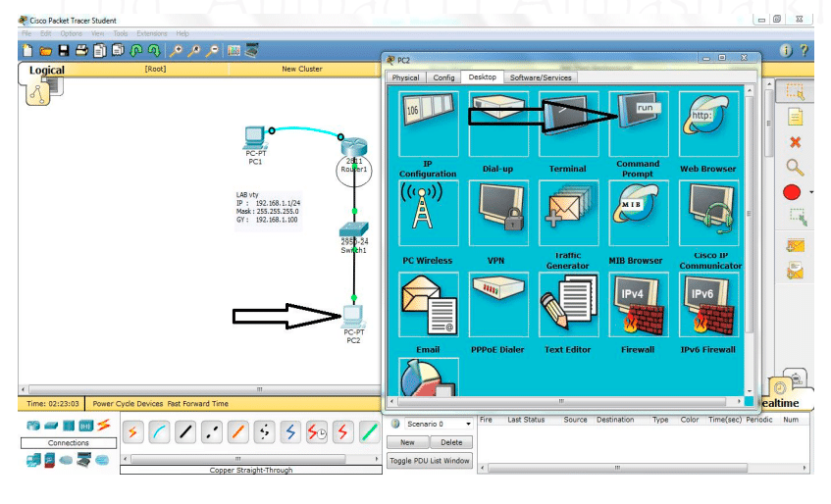Activate the Delete red X tool
The width and height of the screenshot is (831, 504).
795,142
